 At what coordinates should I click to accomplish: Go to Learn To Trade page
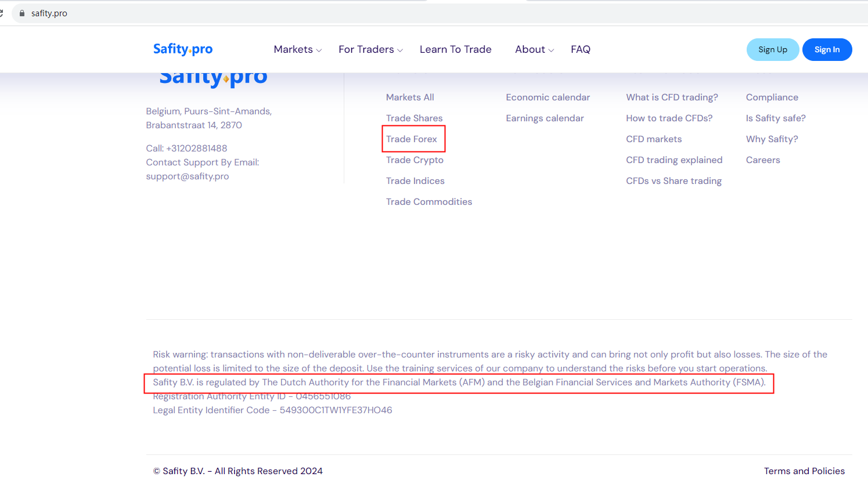(x=456, y=50)
